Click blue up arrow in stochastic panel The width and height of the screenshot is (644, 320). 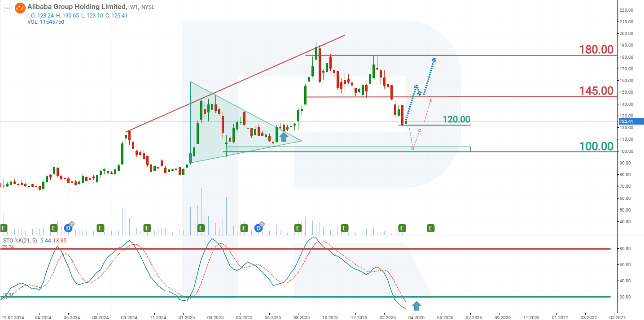click(x=416, y=306)
